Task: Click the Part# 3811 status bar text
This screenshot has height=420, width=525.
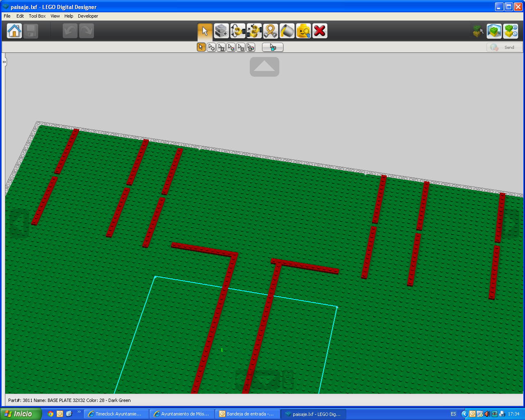Action: (x=69, y=400)
